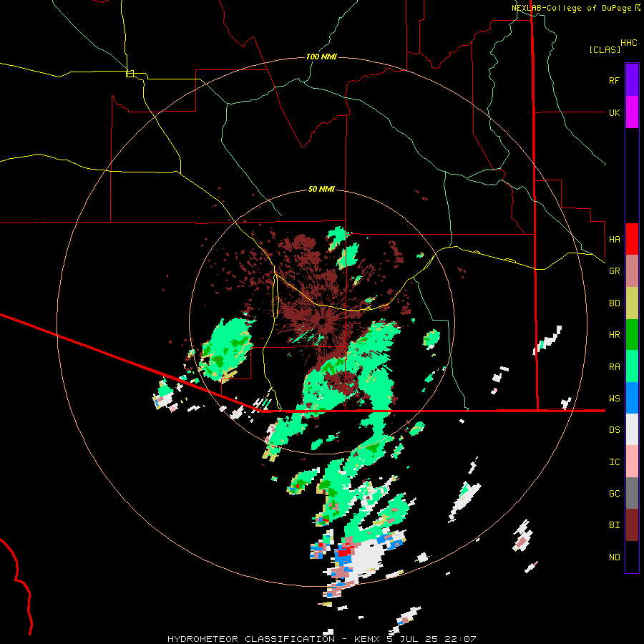Click the HA red legend swatch
This screenshot has height=644, width=644.
[632, 239]
